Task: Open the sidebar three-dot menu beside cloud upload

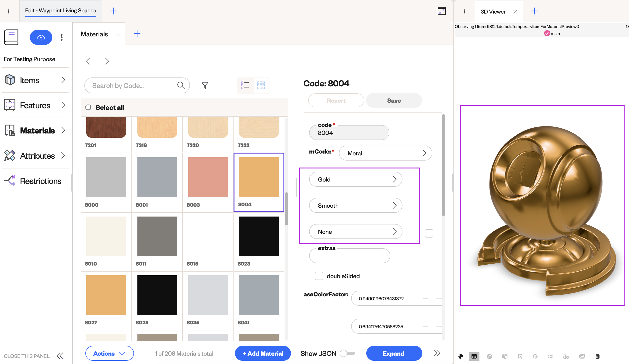Action: coord(61,37)
